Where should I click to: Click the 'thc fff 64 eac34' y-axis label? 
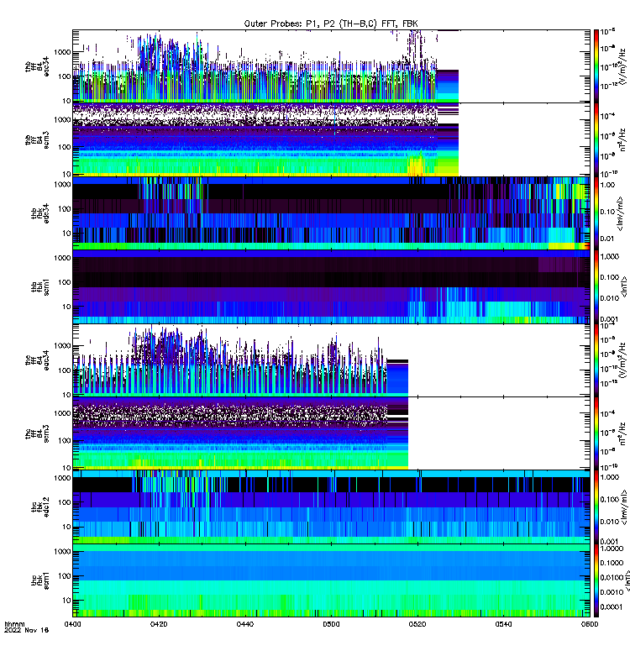click(x=37, y=360)
